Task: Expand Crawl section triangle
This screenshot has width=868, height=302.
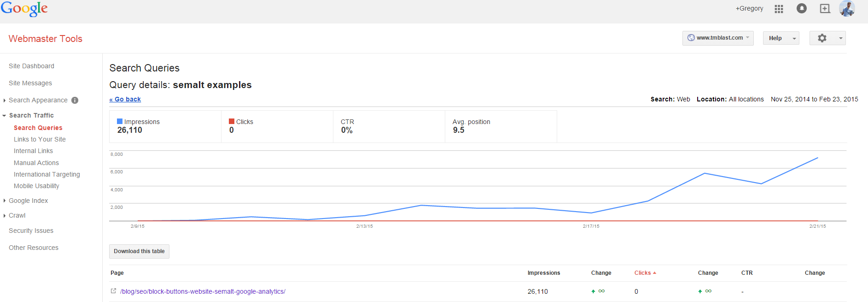Action: point(5,215)
